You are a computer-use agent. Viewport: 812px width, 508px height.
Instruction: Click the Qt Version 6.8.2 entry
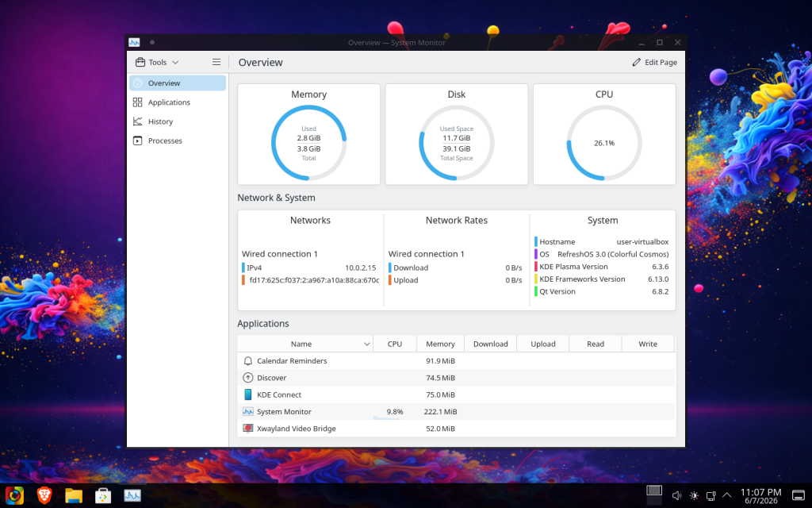(x=603, y=291)
